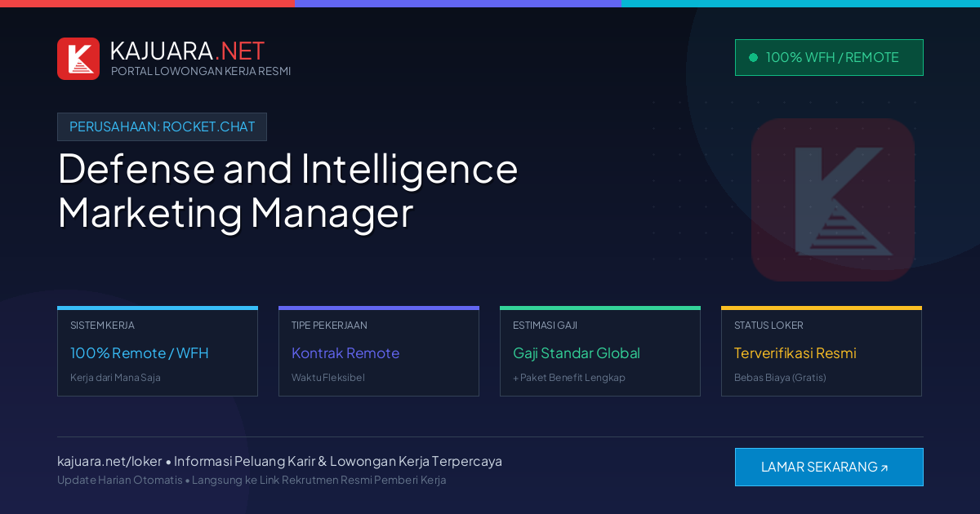Click the STATUS LOKER heading
This screenshot has width=980, height=514.
(768, 325)
